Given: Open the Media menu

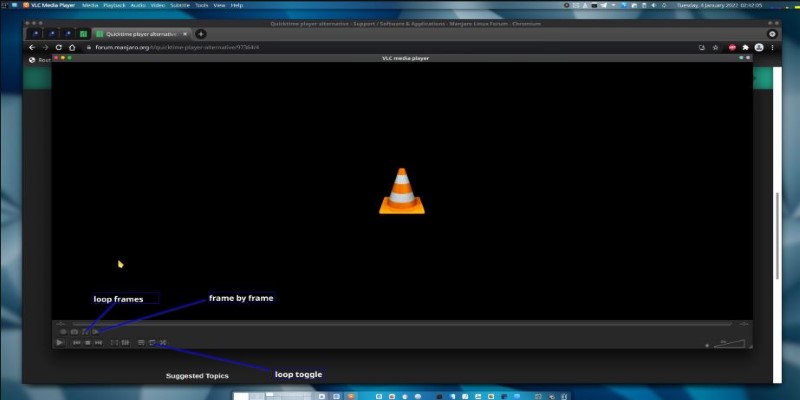Looking at the screenshot, I should click(90, 5).
